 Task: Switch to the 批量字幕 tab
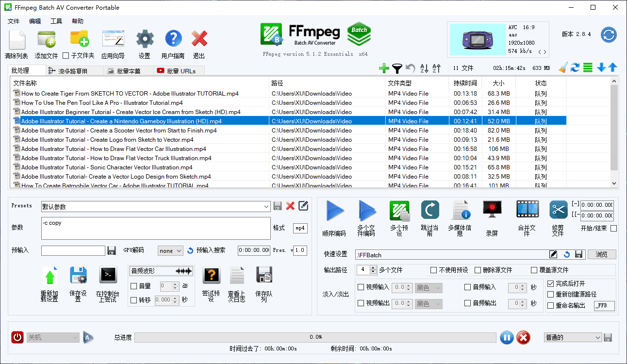click(x=129, y=71)
